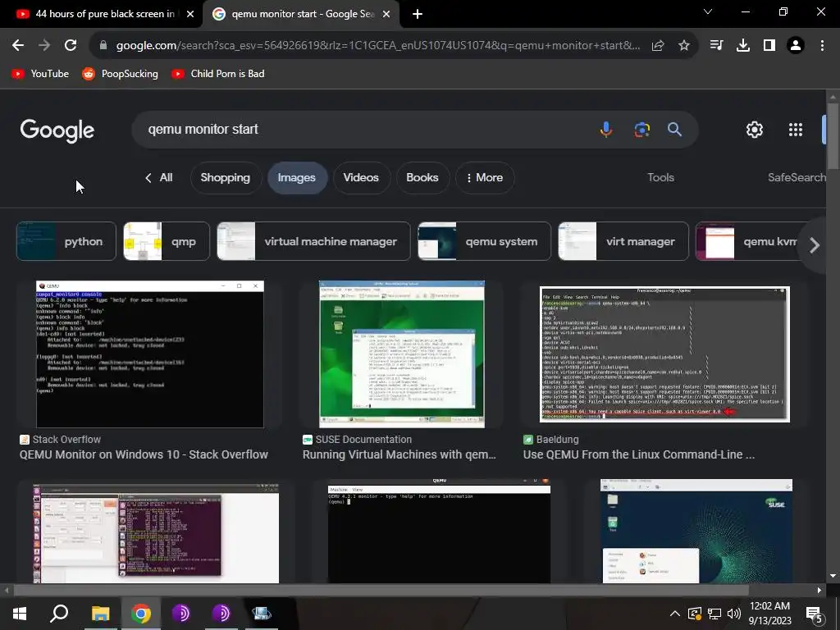The width and height of the screenshot is (840, 630).
Task: Open the QEMU 4.2.1 monitor thumbnail
Action: pyautogui.click(x=440, y=531)
